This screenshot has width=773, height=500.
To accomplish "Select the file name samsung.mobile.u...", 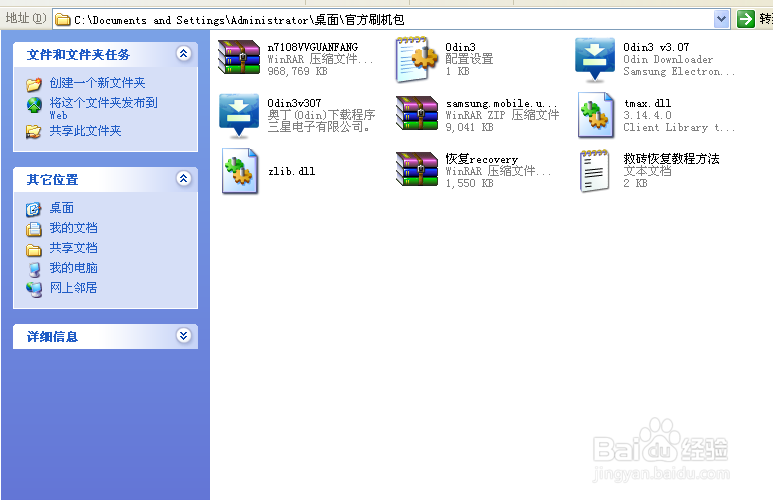I will [x=501, y=104].
